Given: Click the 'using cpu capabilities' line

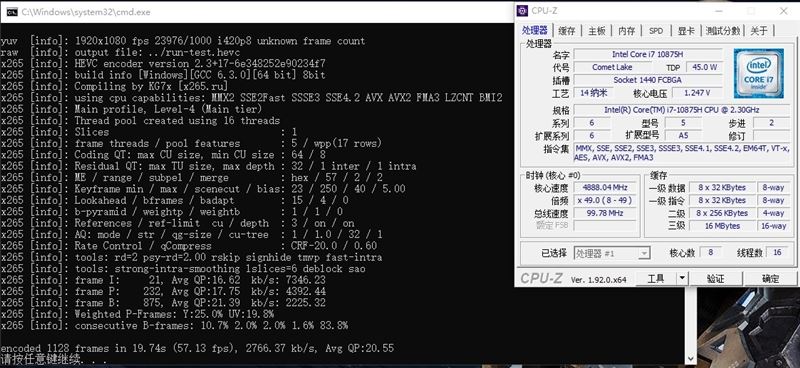Looking at the screenshot, I should point(252,98).
